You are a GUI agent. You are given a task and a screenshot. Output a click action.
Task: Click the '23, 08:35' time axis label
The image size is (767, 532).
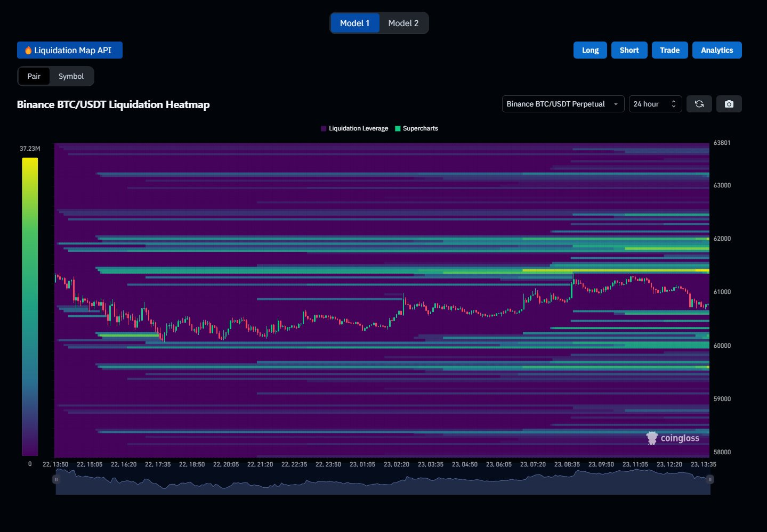[567, 464]
